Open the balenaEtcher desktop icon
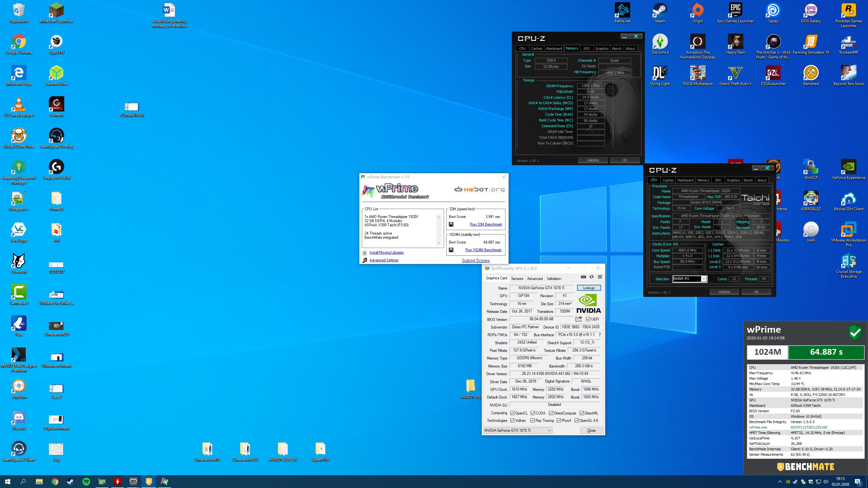The height and width of the screenshot is (488, 868). (56, 76)
